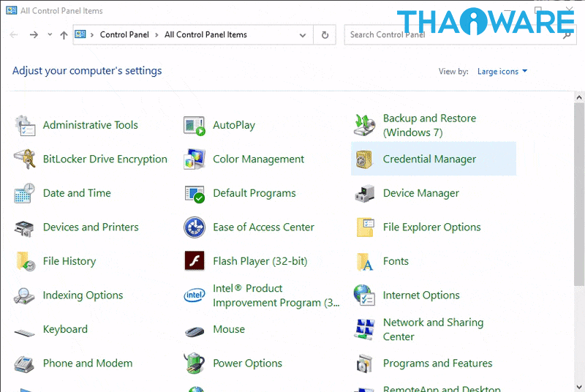Open the Programs and Features link
Screen dimensions: 585x392
point(437,363)
